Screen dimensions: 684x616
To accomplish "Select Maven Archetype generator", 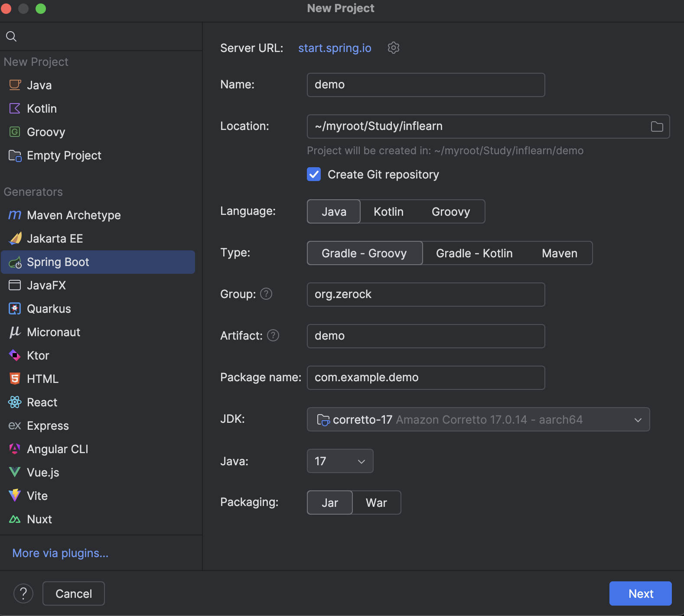I will [x=98, y=215].
